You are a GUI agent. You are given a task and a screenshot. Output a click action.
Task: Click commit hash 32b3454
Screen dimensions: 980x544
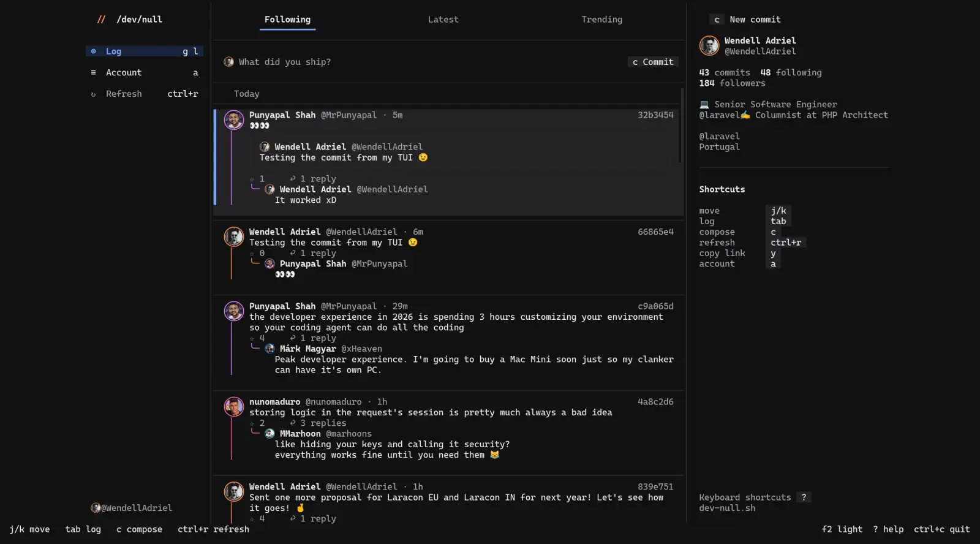pyautogui.click(x=655, y=115)
